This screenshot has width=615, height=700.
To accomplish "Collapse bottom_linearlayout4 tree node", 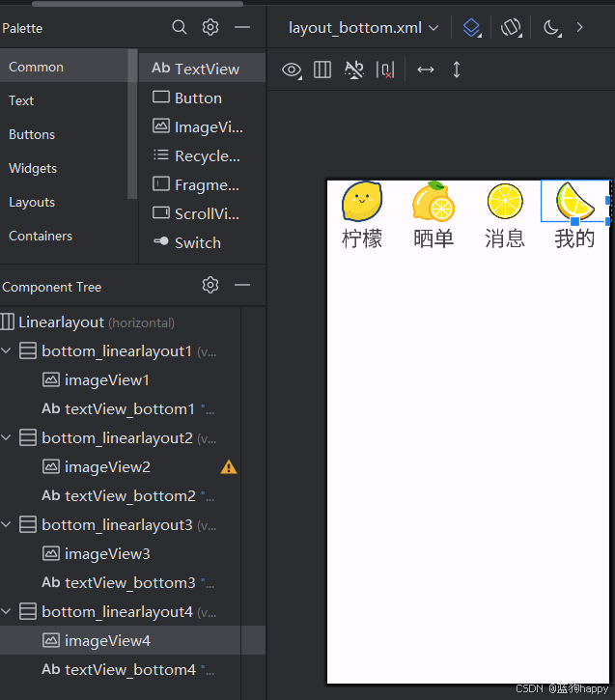I will (x=6, y=611).
